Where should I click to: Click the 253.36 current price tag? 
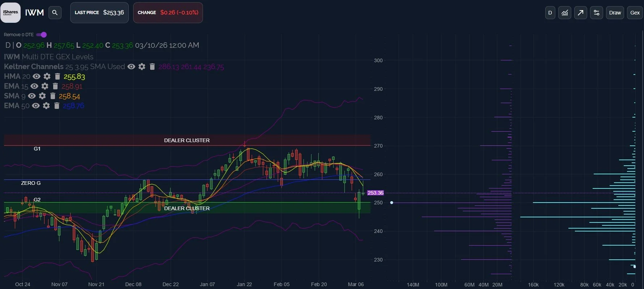(375, 193)
